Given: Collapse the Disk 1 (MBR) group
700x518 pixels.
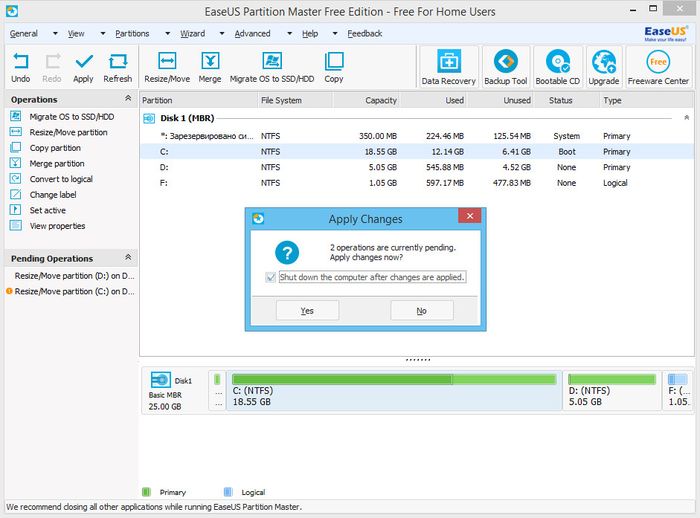Looking at the screenshot, I should [687, 117].
